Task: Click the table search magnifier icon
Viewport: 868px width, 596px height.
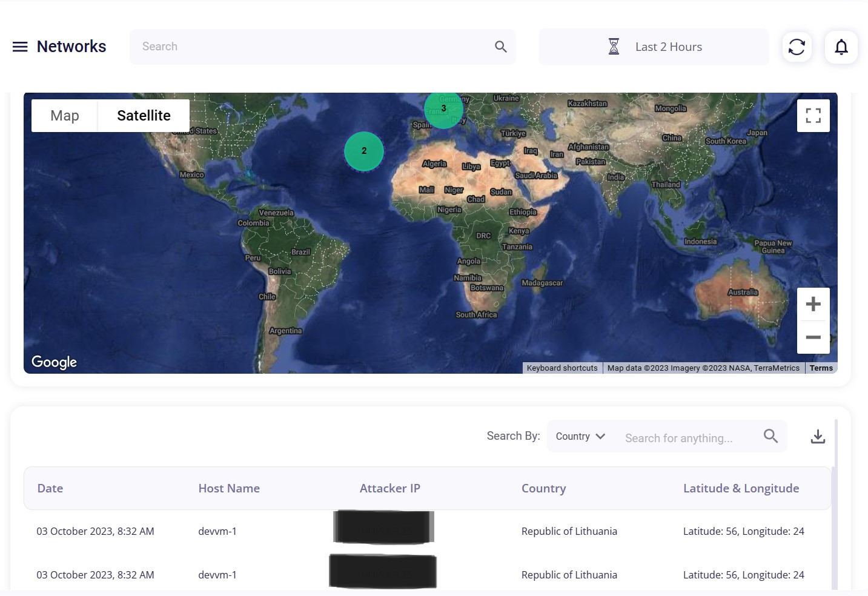Action: point(770,436)
